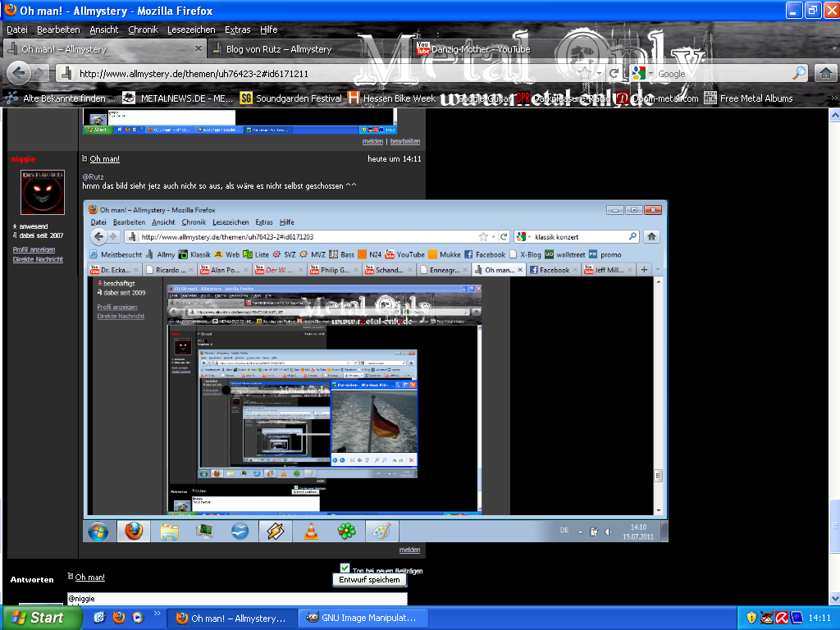
Task: Click the page's vertical scrollbar thumb
Action: pos(834,525)
